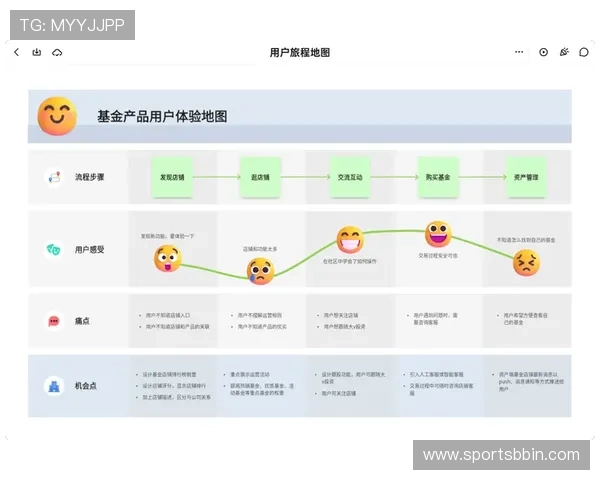
Task: Click the party popper celebrate icon
Action: 564,52
